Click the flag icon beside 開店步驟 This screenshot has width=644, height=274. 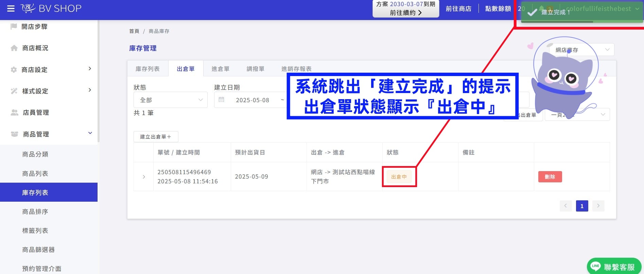click(14, 26)
